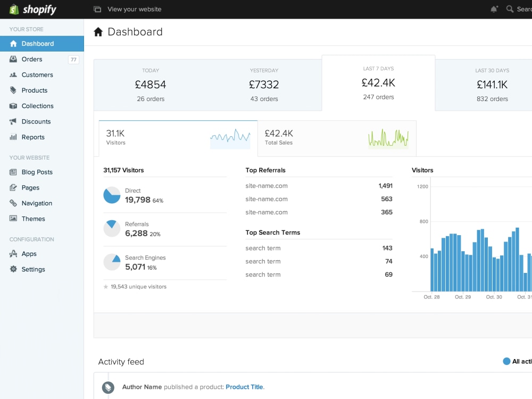Click the Search Engines 5,071 value

pyautogui.click(x=135, y=267)
